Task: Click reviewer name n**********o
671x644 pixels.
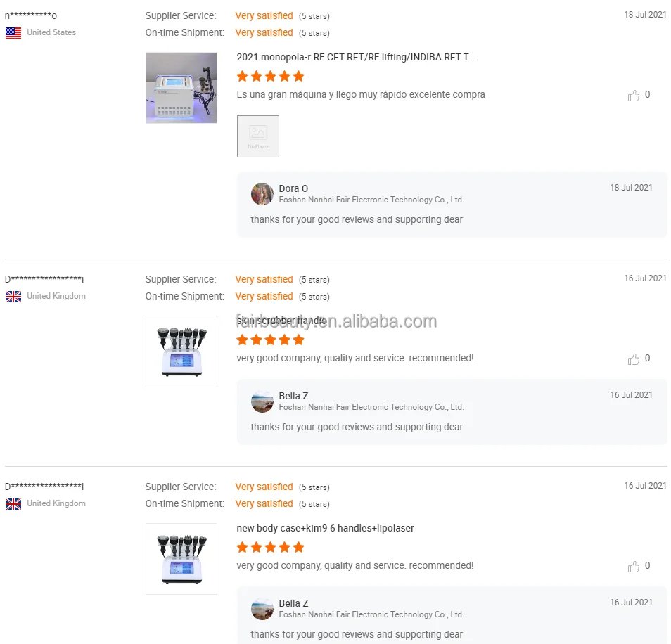Action: (x=31, y=16)
